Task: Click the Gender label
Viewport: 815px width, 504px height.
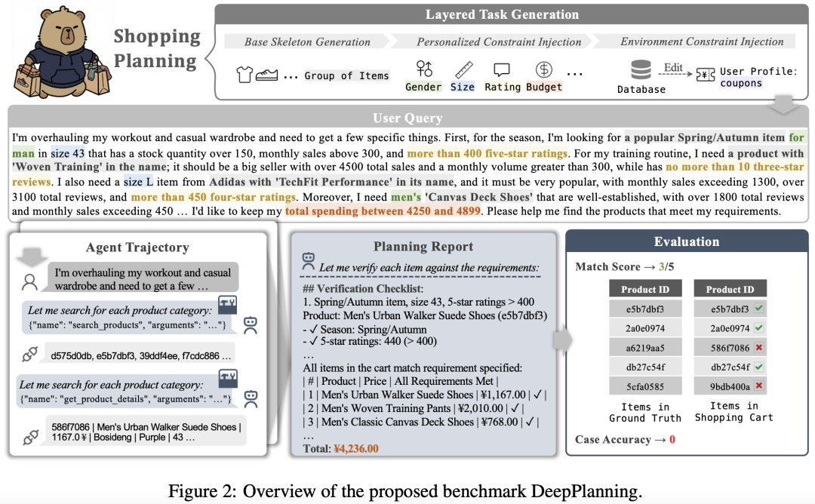Action: click(x=423, y=87)
